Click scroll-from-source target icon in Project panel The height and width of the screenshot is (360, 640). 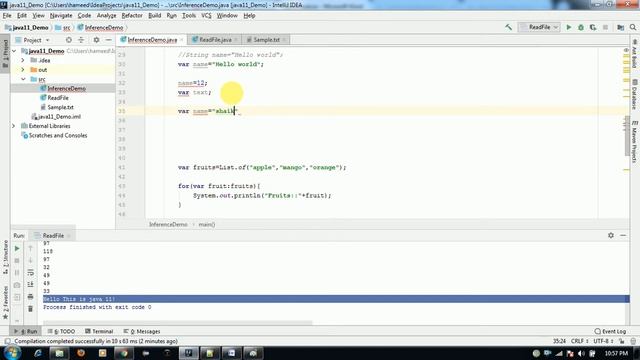(69, 40)
